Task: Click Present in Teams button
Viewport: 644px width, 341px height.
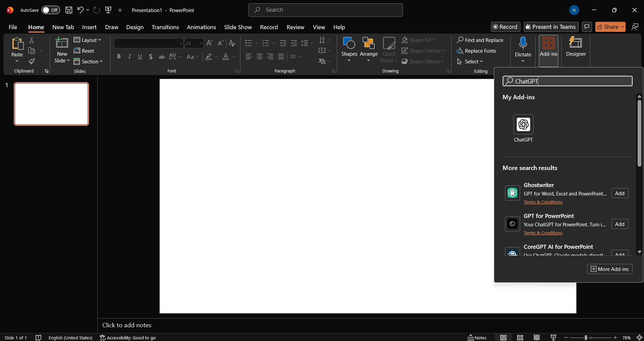Action: (551, 27)
